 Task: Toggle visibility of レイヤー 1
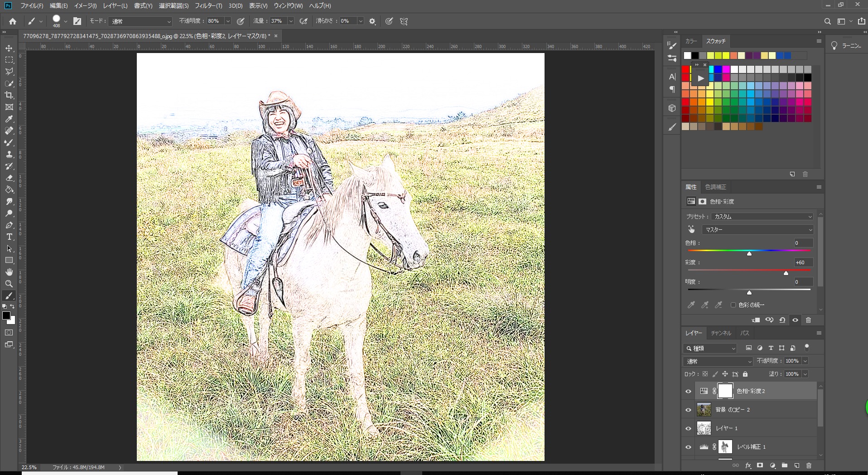coord(688,429)
